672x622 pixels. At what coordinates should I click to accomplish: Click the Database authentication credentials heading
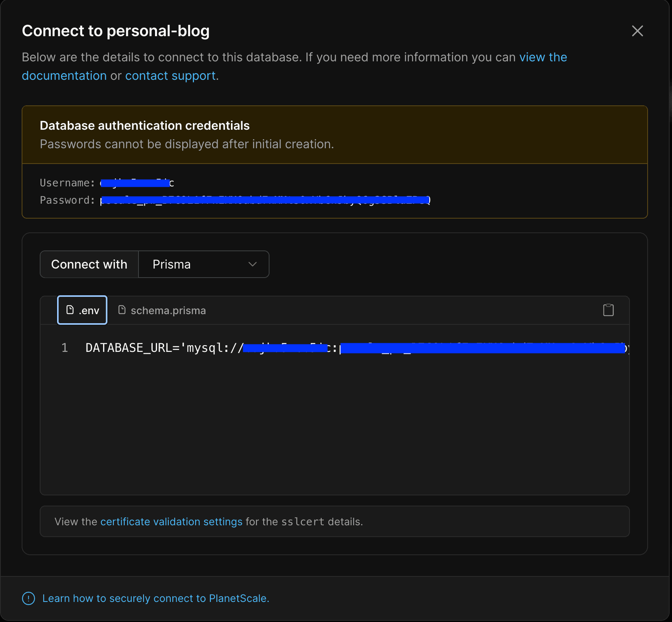(x=145, y=125)
